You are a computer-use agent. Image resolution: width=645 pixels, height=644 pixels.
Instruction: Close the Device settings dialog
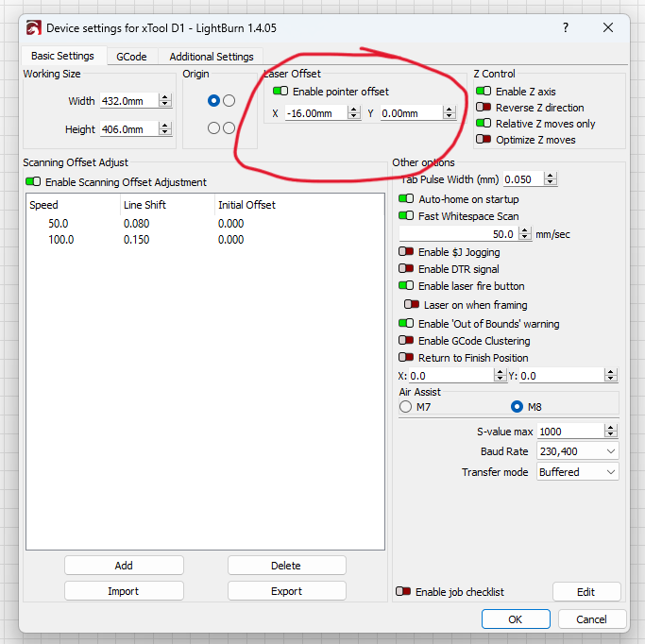tap(608, 27)
